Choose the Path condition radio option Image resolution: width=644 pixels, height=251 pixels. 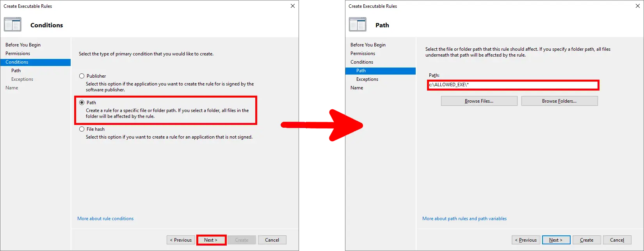tap(82, 103)
